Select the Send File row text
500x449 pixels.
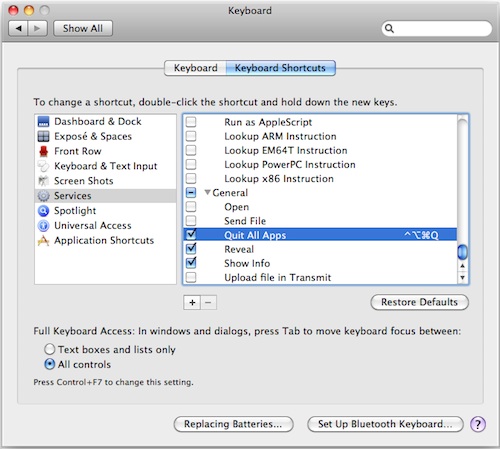point(245,221)
